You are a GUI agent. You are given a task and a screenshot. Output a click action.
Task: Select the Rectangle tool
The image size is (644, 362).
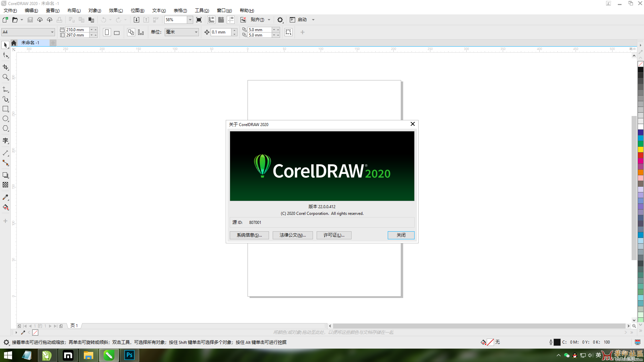tap(5, 109)
